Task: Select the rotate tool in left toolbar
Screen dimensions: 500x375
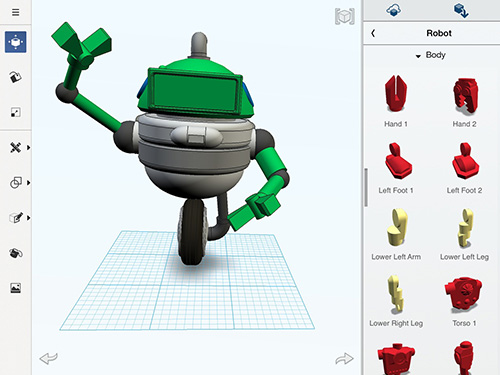Action: (x=15, y=77)
